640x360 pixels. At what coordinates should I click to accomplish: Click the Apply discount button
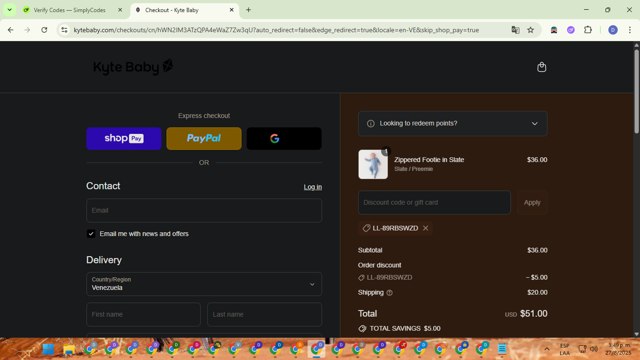532,202
